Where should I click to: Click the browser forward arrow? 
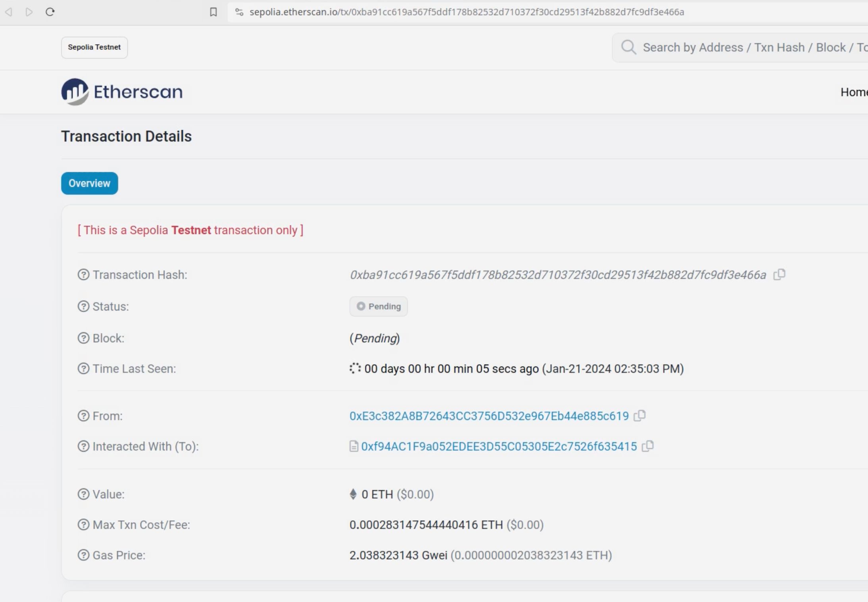tap(29, 12)
